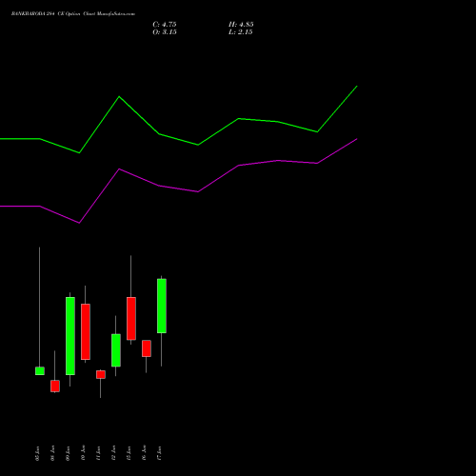Screen dimensions: 476x476
Task: Click the 16 date label on the x-axis
Action: (x=144, y=453)
